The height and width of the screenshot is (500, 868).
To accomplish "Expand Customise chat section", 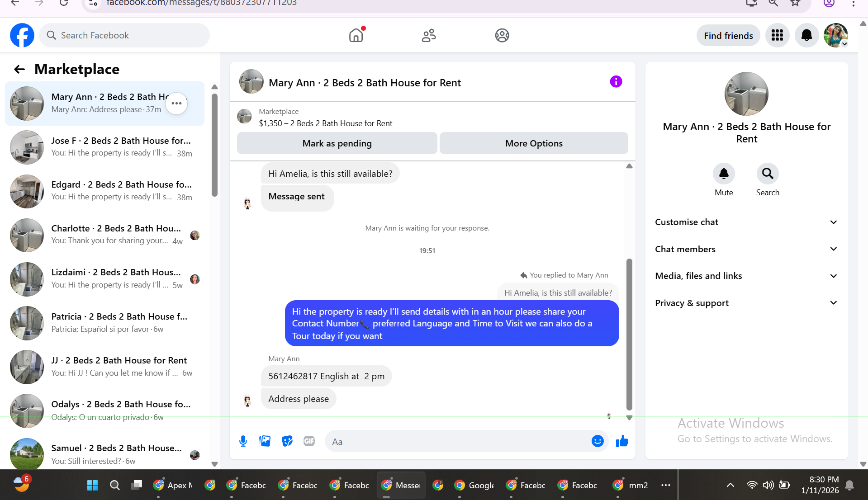I will pos(746,222).
